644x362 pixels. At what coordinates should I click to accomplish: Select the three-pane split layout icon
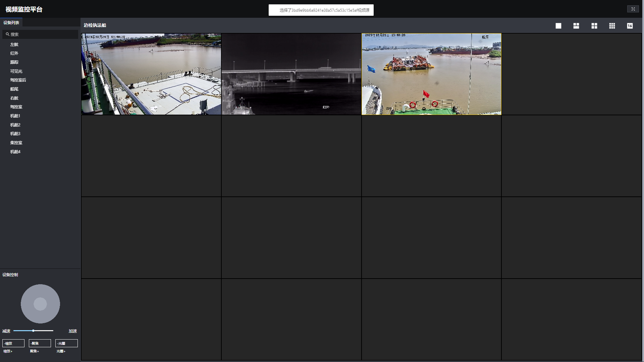(576, 26)
